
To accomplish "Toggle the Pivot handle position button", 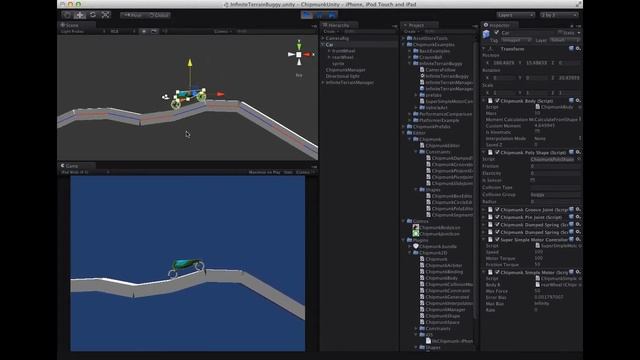I will (133, 15).
